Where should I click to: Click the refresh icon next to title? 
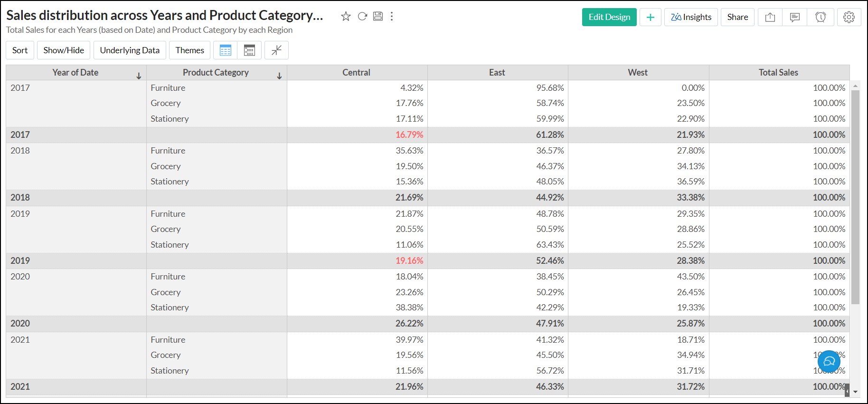click(362, 17)
